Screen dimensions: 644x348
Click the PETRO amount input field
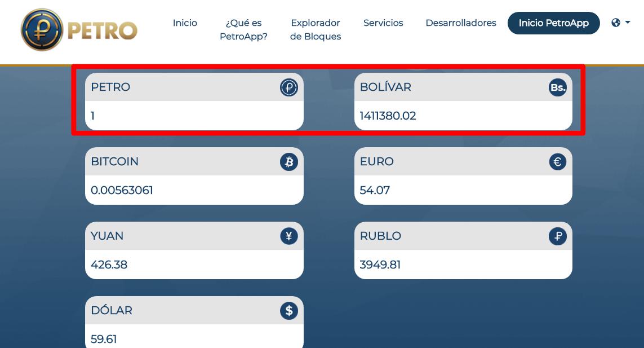tap(194, 116)
